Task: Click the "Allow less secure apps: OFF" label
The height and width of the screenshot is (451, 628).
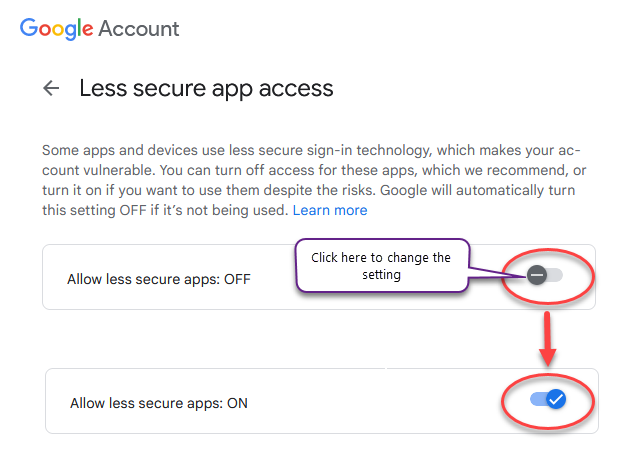Action: pyautogui.click(x=158, y=279)
